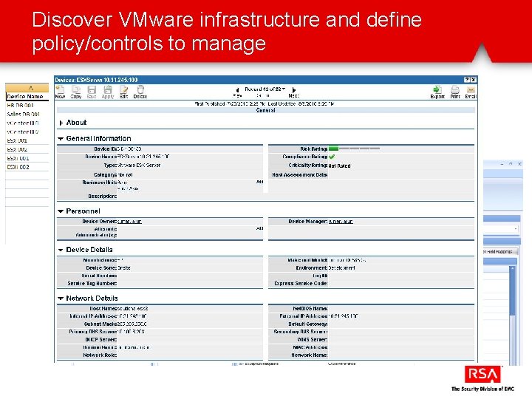The height and width of the screenshot is (399, 532).
Task: Click the sort arrow column header above Device Name
Action: [x=27, y=88]
